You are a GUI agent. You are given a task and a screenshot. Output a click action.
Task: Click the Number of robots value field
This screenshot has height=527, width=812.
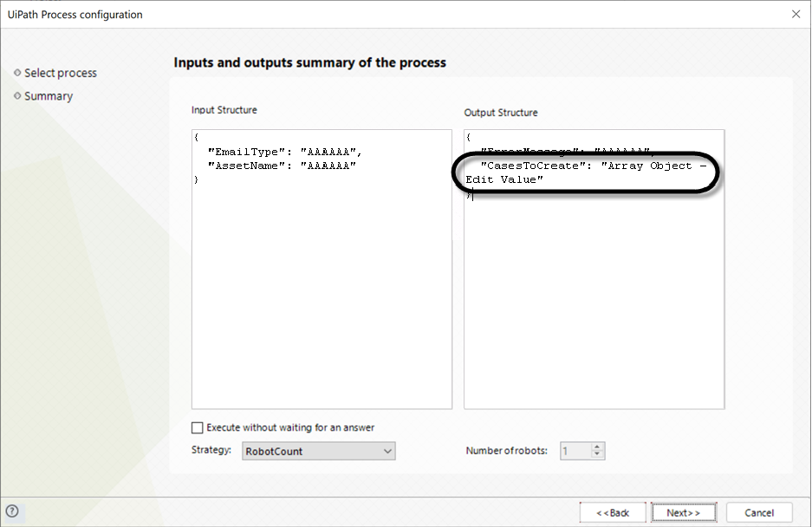click(x=575, y=451)
